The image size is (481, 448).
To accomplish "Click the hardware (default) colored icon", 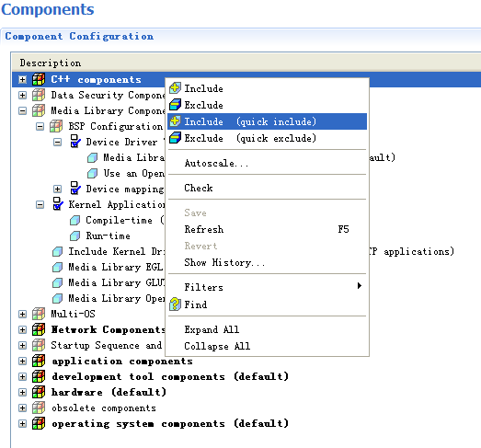I will [39, 392].
